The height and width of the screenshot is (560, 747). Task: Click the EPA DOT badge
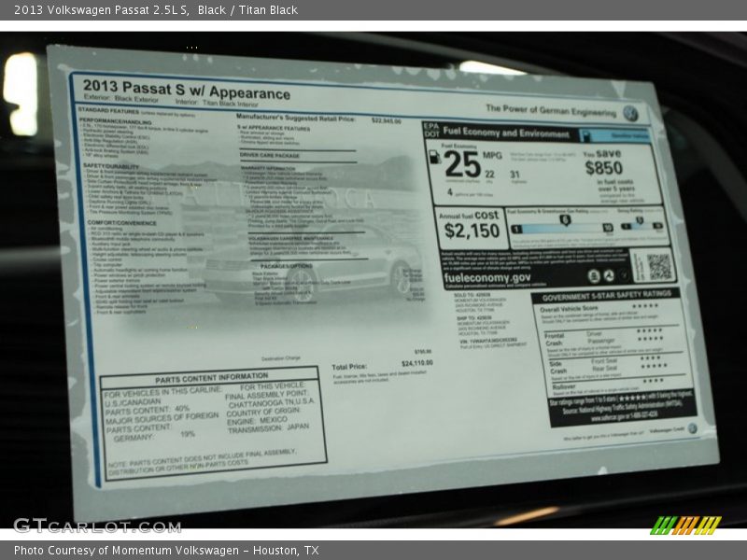(x=430, y=130)
